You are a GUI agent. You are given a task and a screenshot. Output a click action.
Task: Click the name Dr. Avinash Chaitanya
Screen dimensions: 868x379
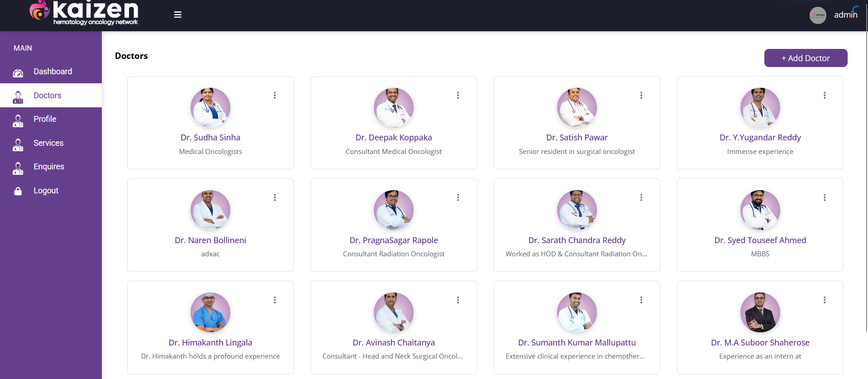click(x=394, y=342)
